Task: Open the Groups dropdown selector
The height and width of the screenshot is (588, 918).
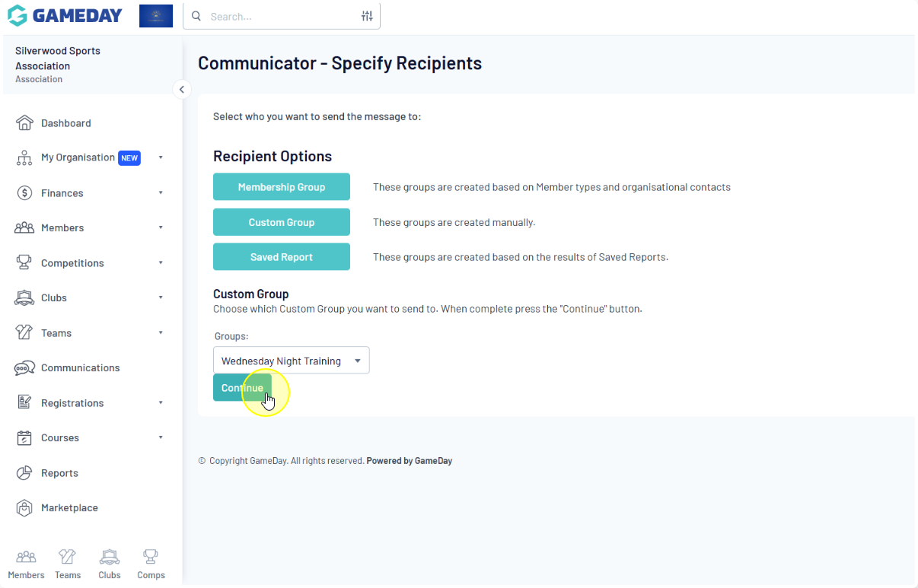Action: 291,361
